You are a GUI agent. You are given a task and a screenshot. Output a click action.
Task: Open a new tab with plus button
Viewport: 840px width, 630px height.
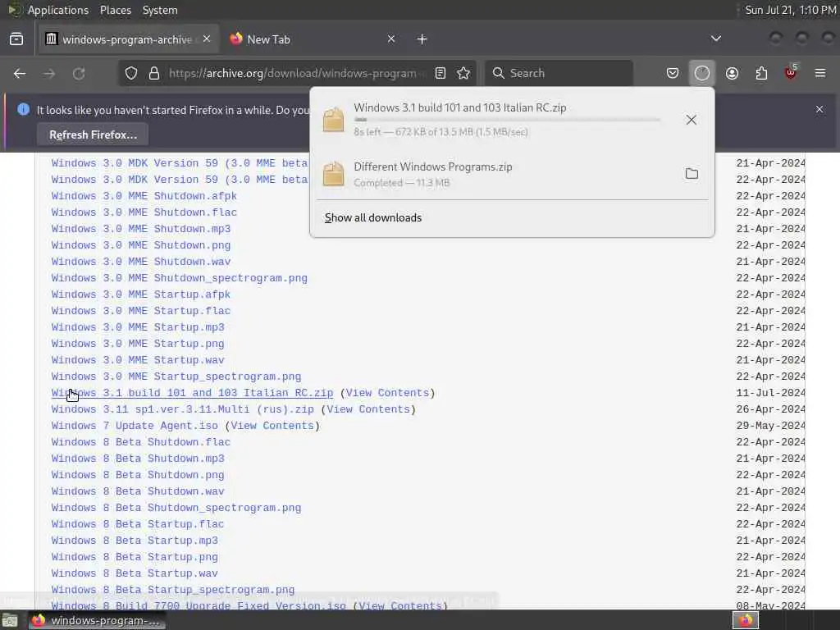(422, 39)
